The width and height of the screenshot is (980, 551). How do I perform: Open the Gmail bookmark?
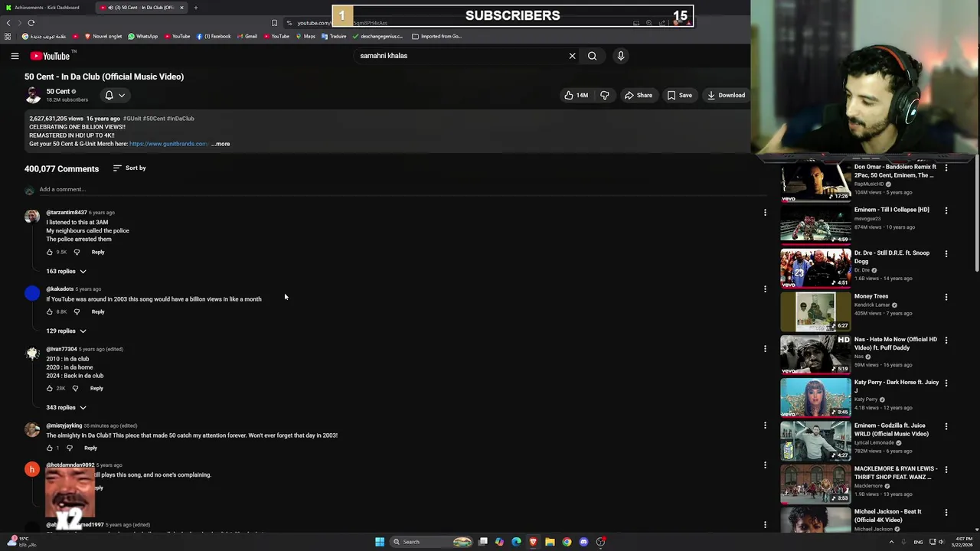click(x=247, y=36)
